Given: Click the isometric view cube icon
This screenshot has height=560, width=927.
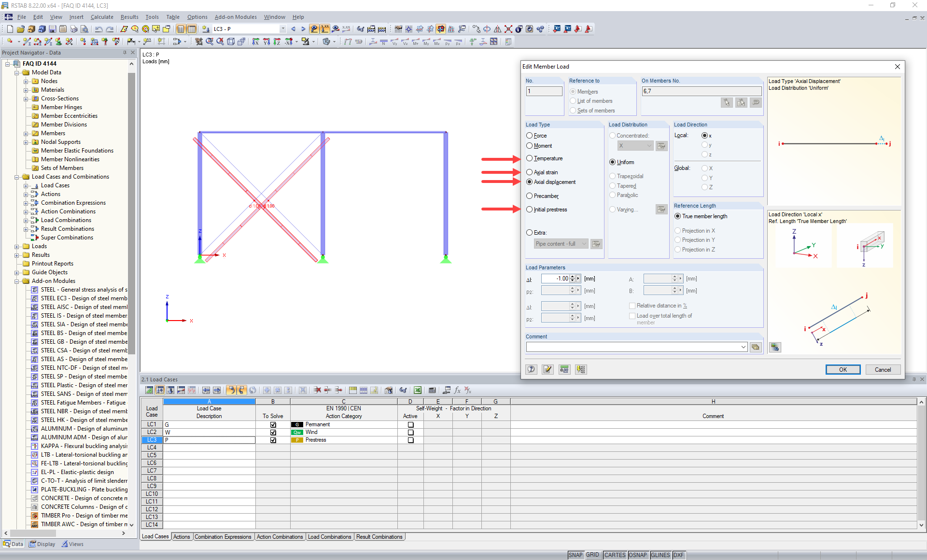Looking at the screenshot, I should tap(231, 42).
